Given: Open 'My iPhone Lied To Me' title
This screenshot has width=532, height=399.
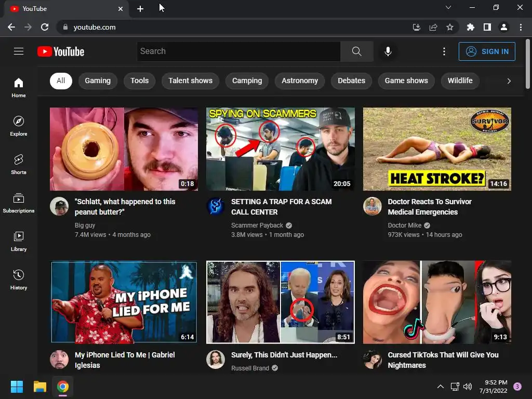Looking at the screenshot, I should (x=125, y=360).
